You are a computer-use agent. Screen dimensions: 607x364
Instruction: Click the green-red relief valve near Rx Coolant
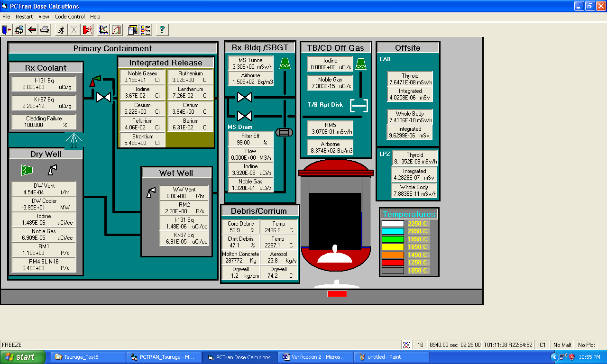(x=95, y=81)
